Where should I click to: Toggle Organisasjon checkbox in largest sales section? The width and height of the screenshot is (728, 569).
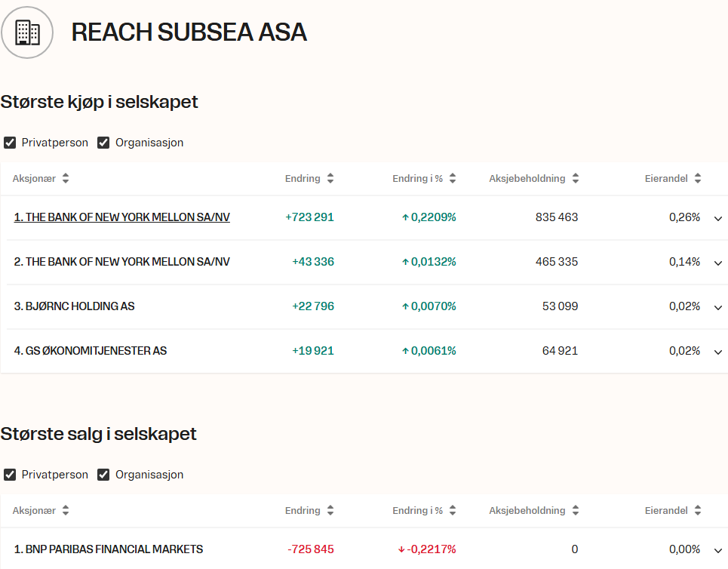[103, 475]
